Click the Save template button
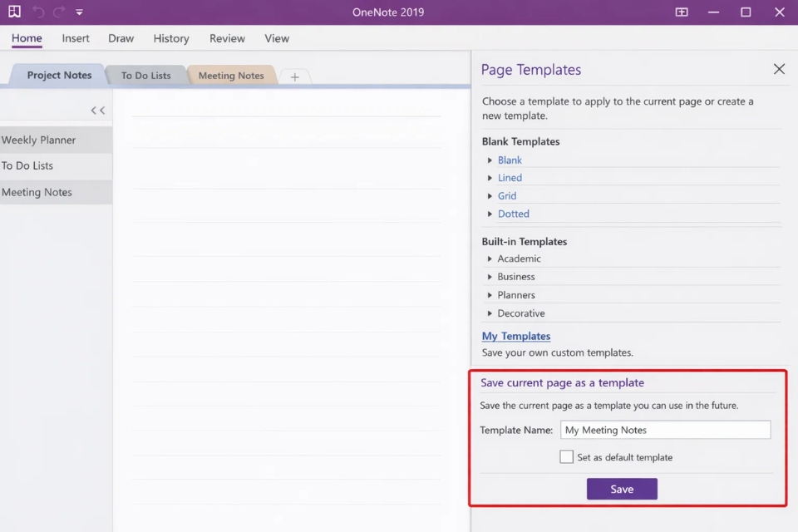Image resolution: width=798 pixels, height=532 pixels. 622,489
